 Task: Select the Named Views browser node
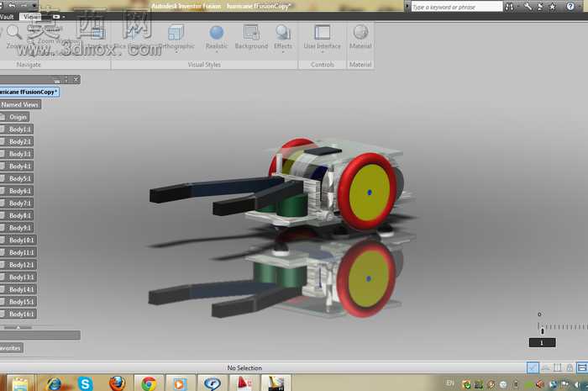[20, 105]
